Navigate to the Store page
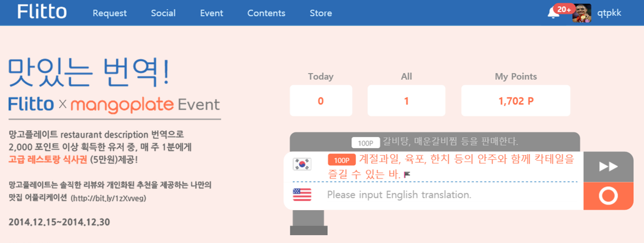This screenshot has width=644, height=243. pyautogui.click(x=321, y=13)
